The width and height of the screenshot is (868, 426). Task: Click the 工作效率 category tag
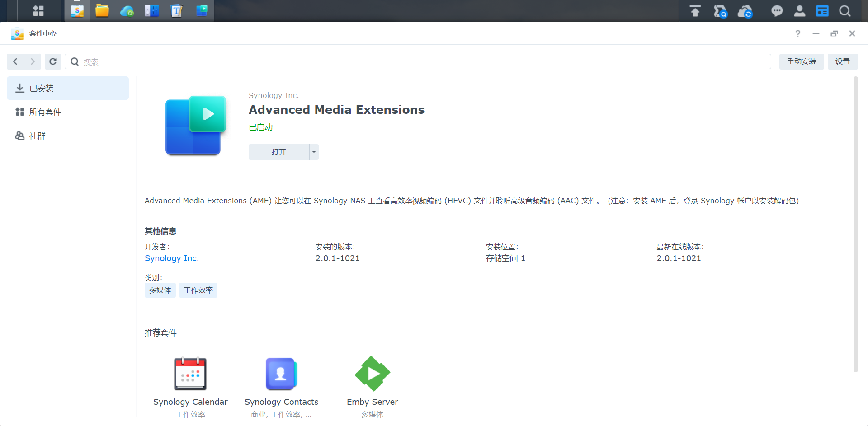pyautogui.click(x=198, y=290)
